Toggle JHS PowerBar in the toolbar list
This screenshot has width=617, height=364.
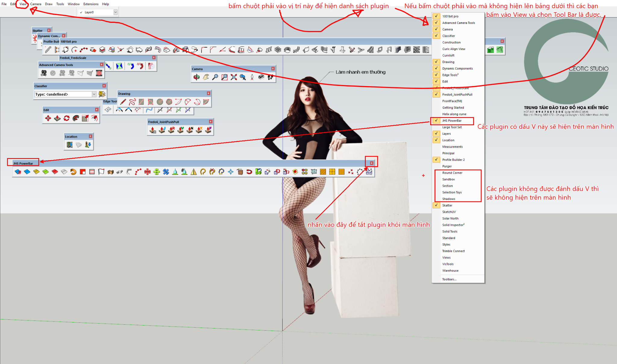click(458, 121)
